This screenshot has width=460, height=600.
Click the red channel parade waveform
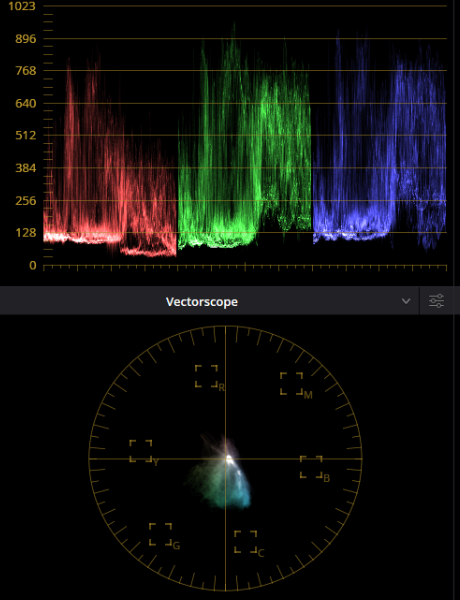point(110,153)
